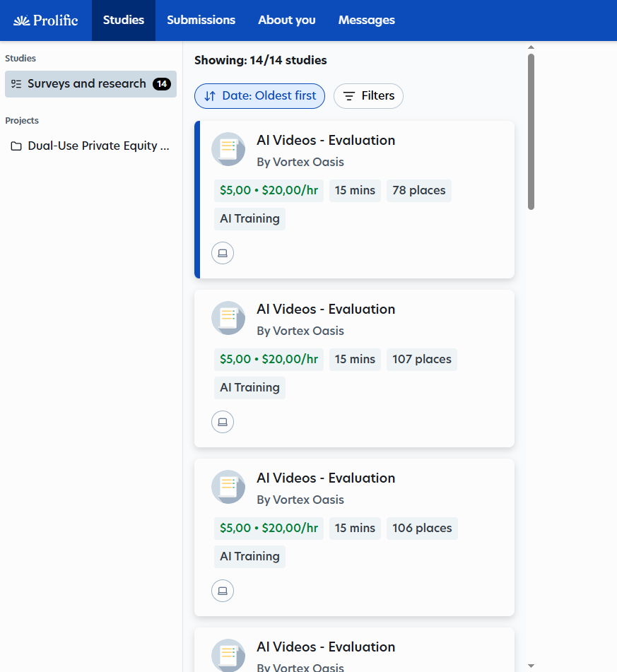This screenshot has width=617, height=672.
Task: Open the Filters button
Action: coord(368,96)
